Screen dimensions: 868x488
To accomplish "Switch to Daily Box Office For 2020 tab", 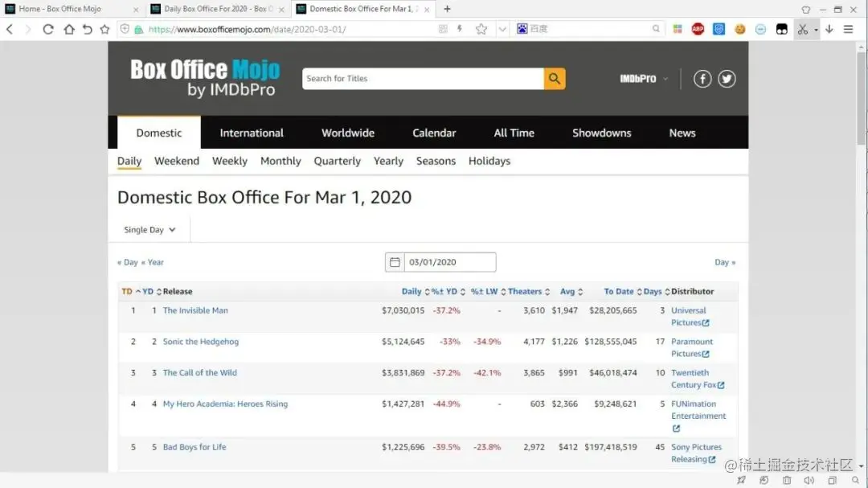I will coord(217,9).
